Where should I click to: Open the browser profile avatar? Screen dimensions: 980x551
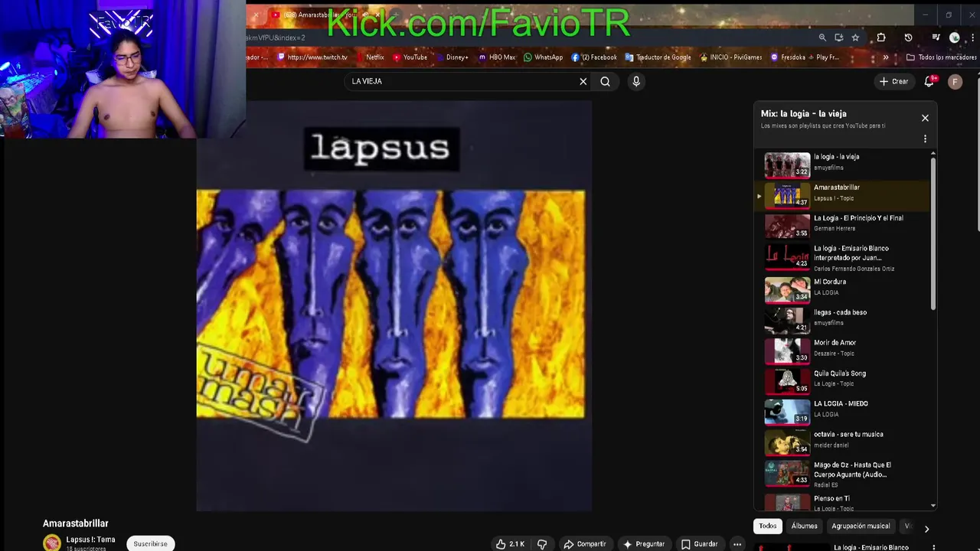[955, 37]
